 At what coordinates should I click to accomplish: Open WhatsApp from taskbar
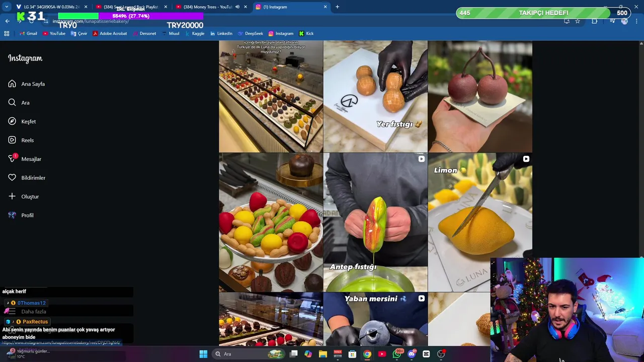[x=397, y=354]
